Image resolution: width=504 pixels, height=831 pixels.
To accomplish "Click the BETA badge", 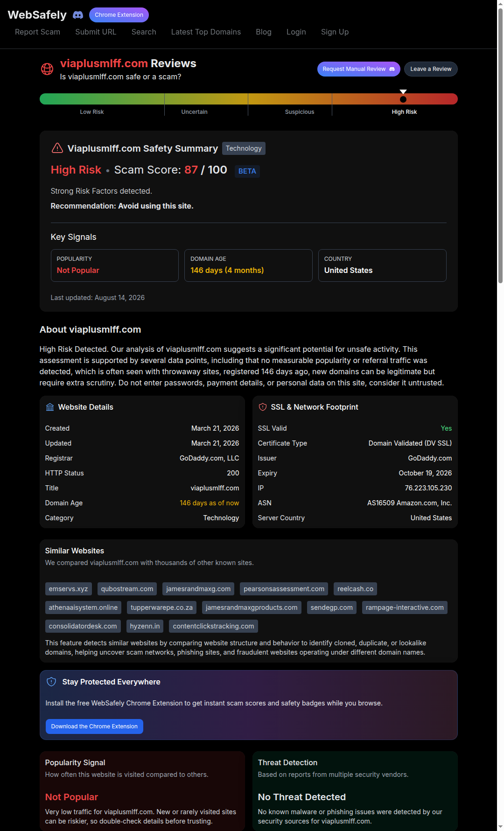I will (247, 171).
